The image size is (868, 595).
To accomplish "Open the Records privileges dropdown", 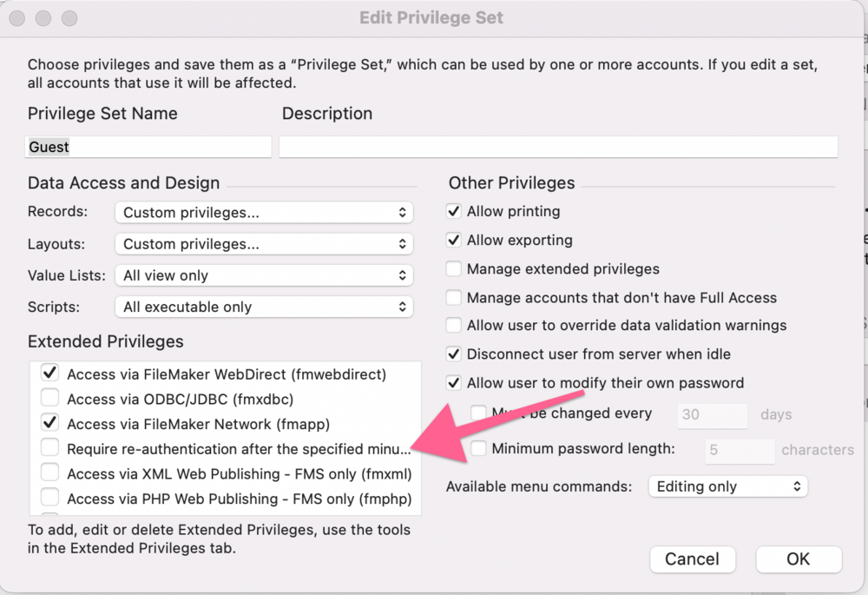I will pos(263,212).
